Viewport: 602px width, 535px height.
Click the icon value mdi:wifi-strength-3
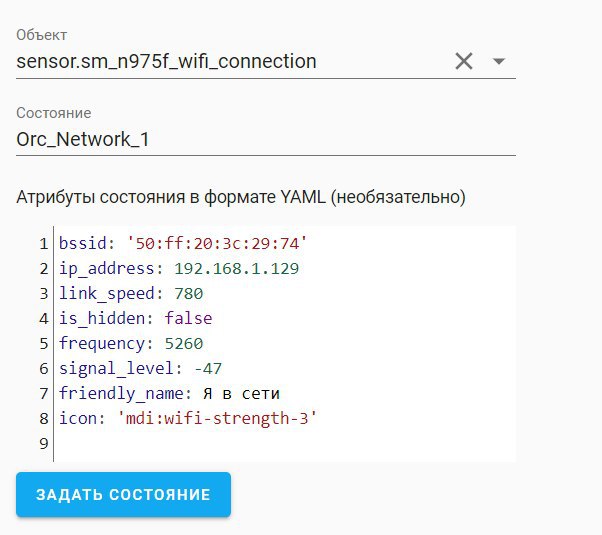217,418
